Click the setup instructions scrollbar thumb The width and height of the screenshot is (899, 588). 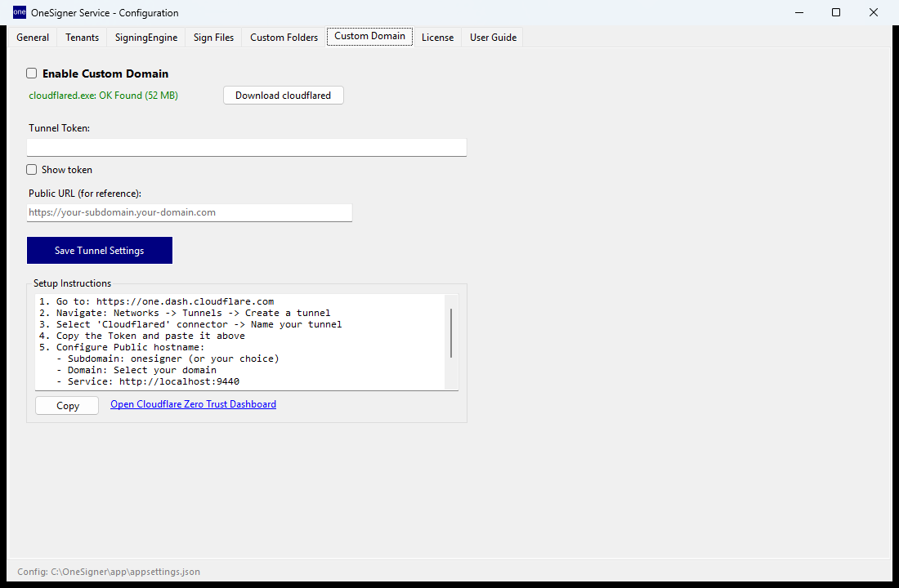click(451, 333)
